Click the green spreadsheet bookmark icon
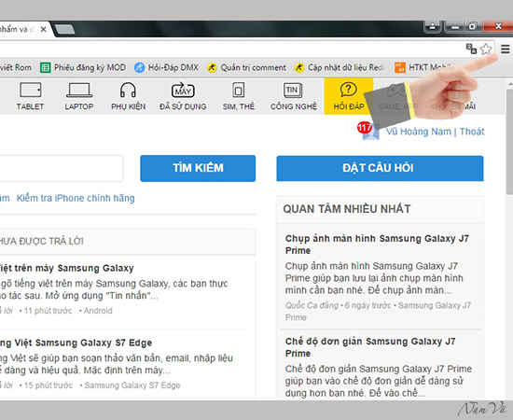The height and width of the screenshot is (420, 513). [x=45, y=68]
